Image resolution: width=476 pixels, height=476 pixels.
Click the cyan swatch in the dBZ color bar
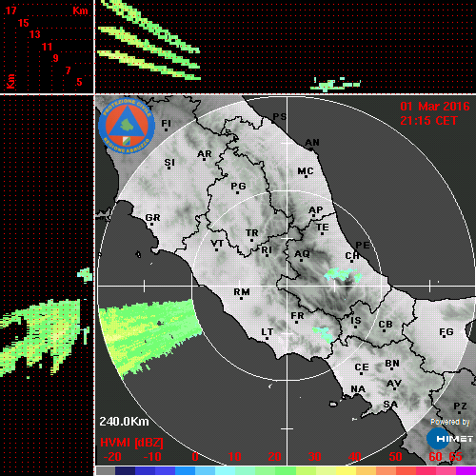tap(226, 470)
